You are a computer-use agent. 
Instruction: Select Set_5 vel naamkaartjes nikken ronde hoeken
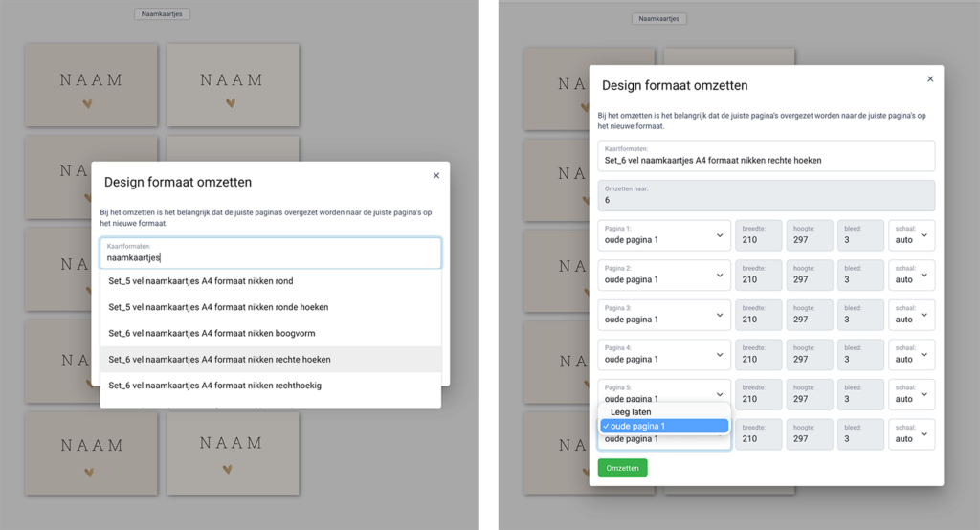point(271,307)
